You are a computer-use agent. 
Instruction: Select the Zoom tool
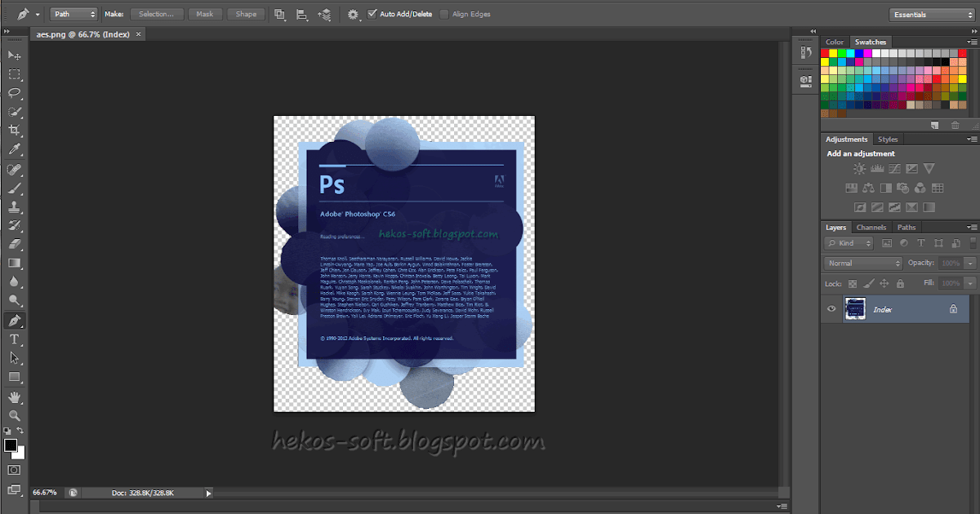[x=15, y=415]
